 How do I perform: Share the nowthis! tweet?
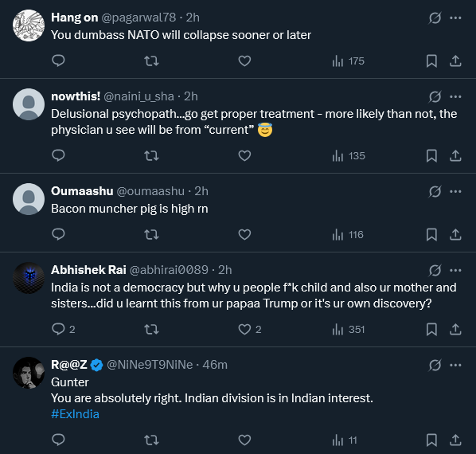pos(455,155)
